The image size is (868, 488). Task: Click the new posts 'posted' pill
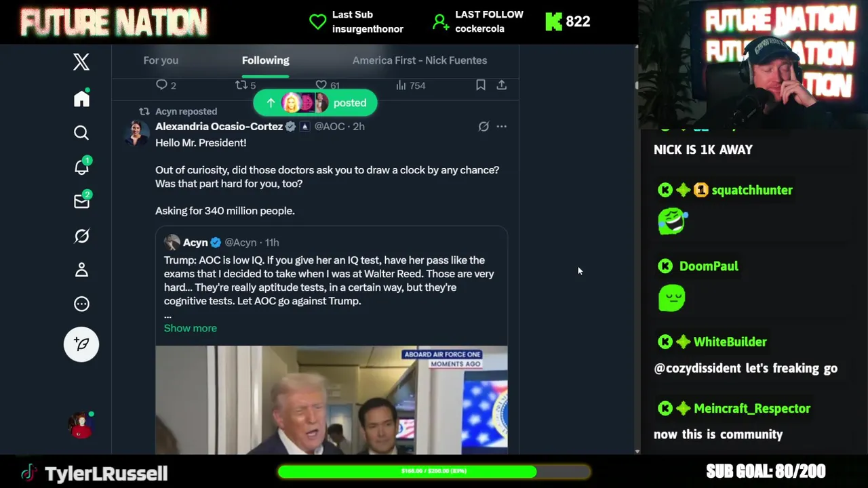(315, 103)
